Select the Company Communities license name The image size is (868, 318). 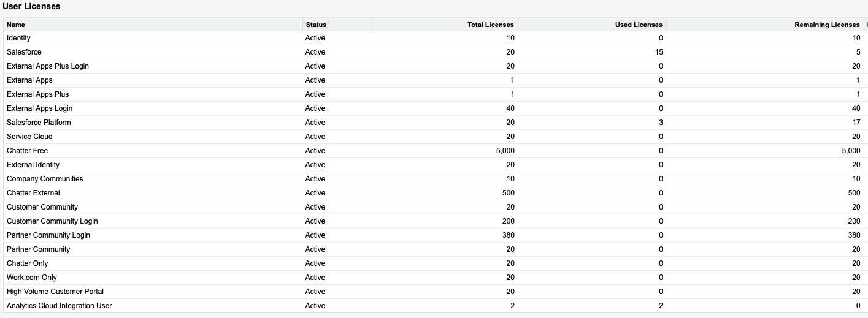tap(45, 179)
